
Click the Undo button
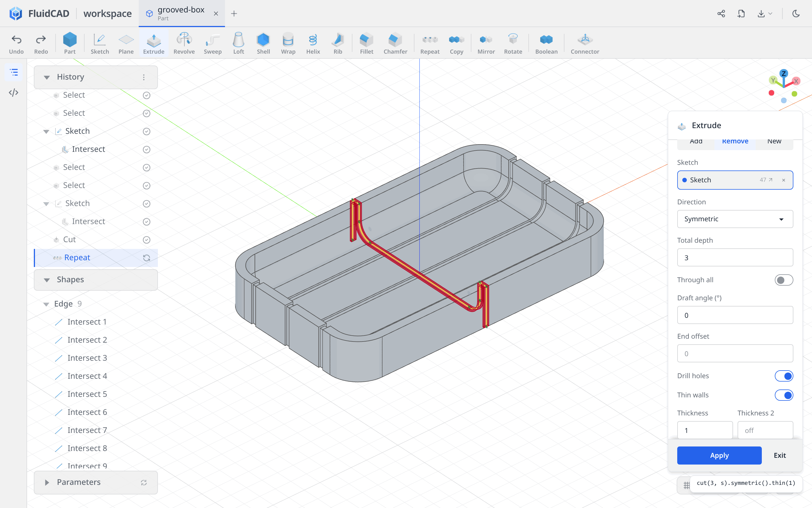(16, 43)
